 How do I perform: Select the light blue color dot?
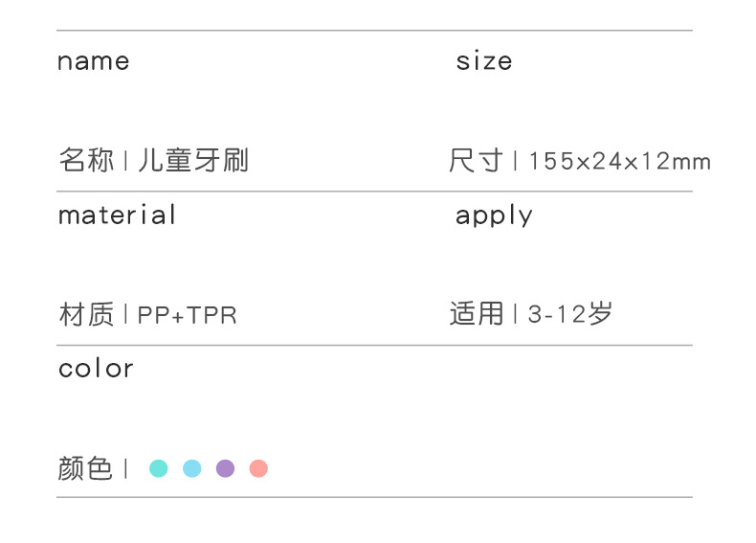click(192, 468)
